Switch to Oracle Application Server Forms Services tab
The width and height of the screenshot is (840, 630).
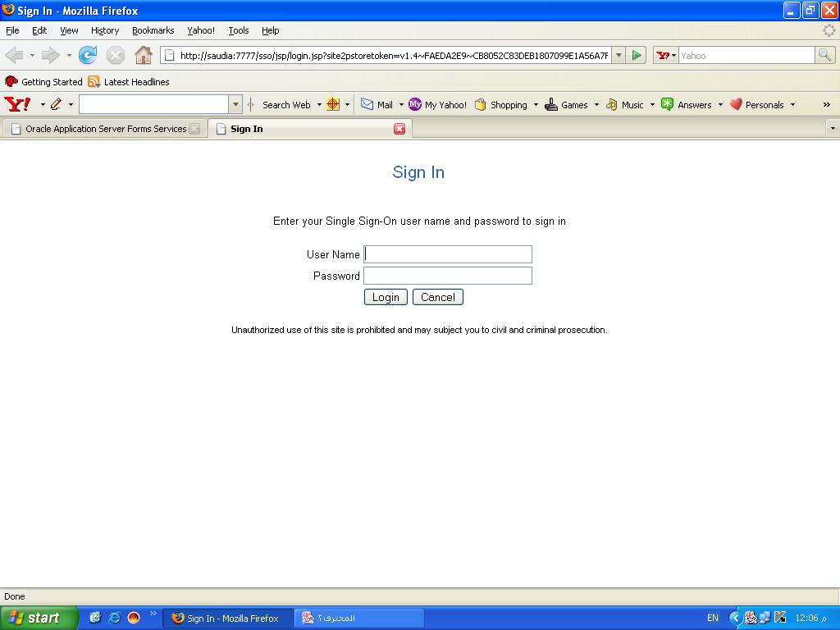tap(98, 129)
